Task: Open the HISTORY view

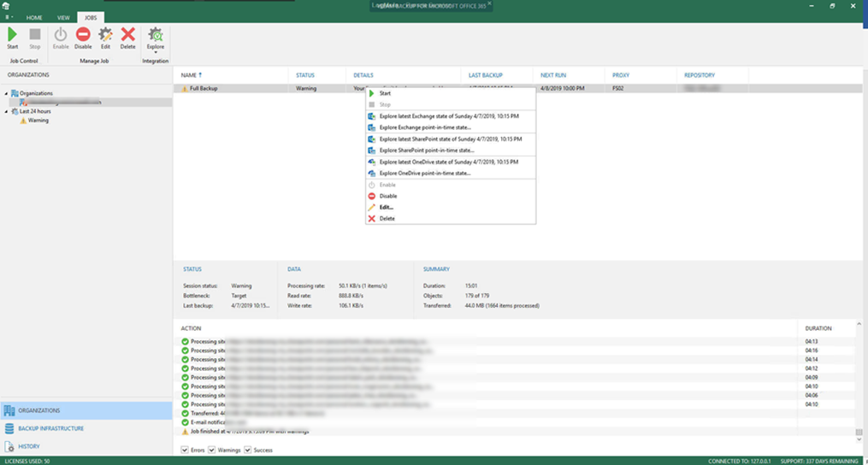Action: point(86,446)
